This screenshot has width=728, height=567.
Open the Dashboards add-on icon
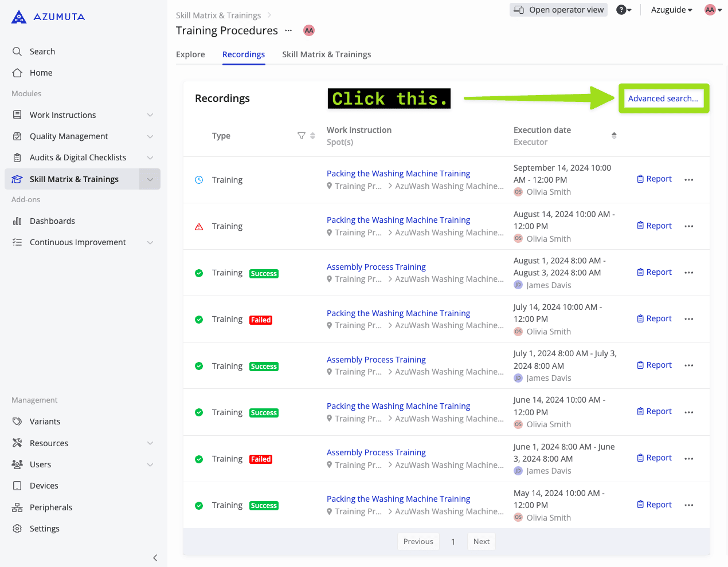point(17,220)
